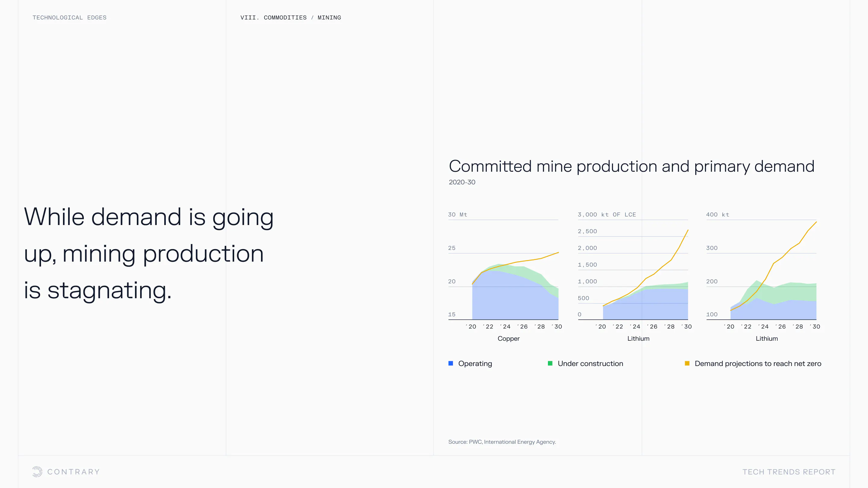Image resolution: width=868 pixels, height=488 pixels.
Task: Click the yellow demand projections legend square
Action: coord(687,363)
